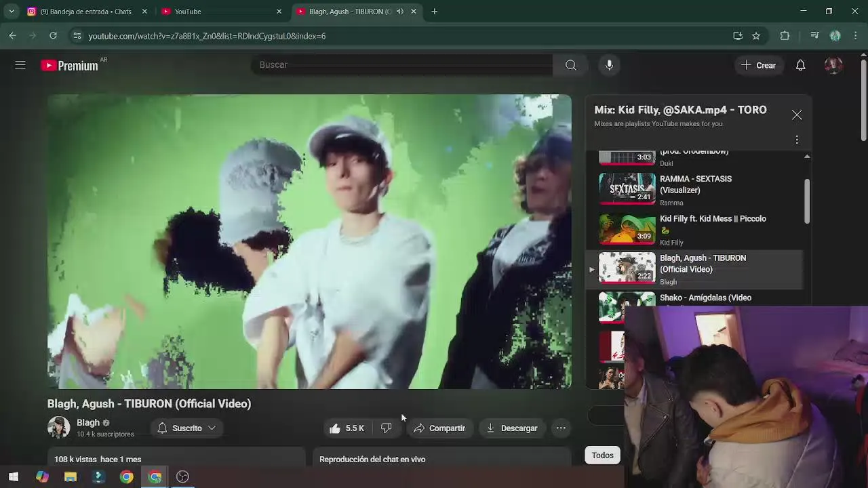Bookmark this page with star icon

coord(756,36)
